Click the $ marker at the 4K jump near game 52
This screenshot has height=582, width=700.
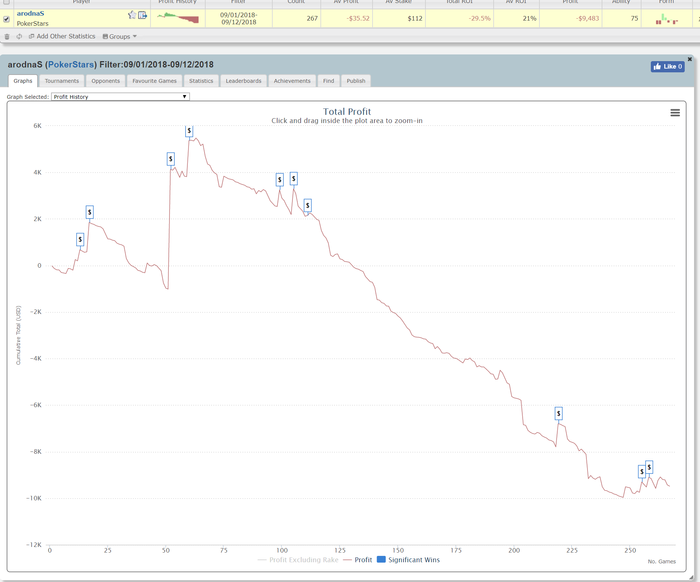click(171, 159)
